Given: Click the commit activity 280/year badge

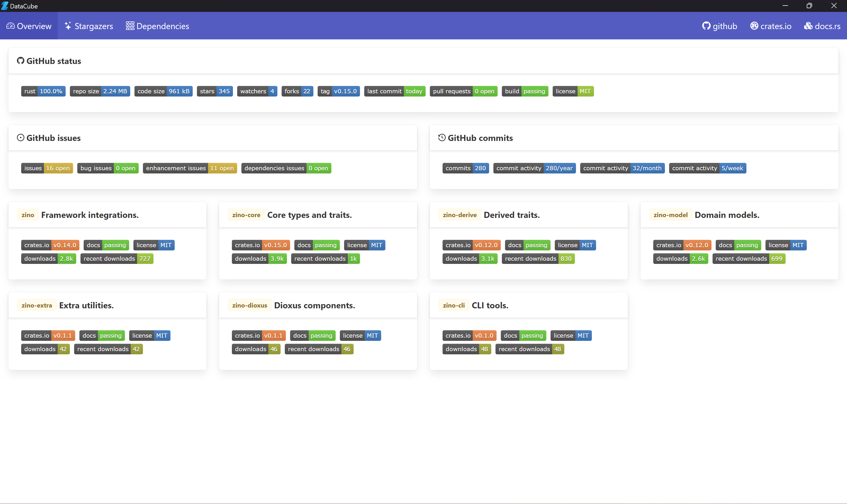Looking at the screenshot, I should point(534,168).
